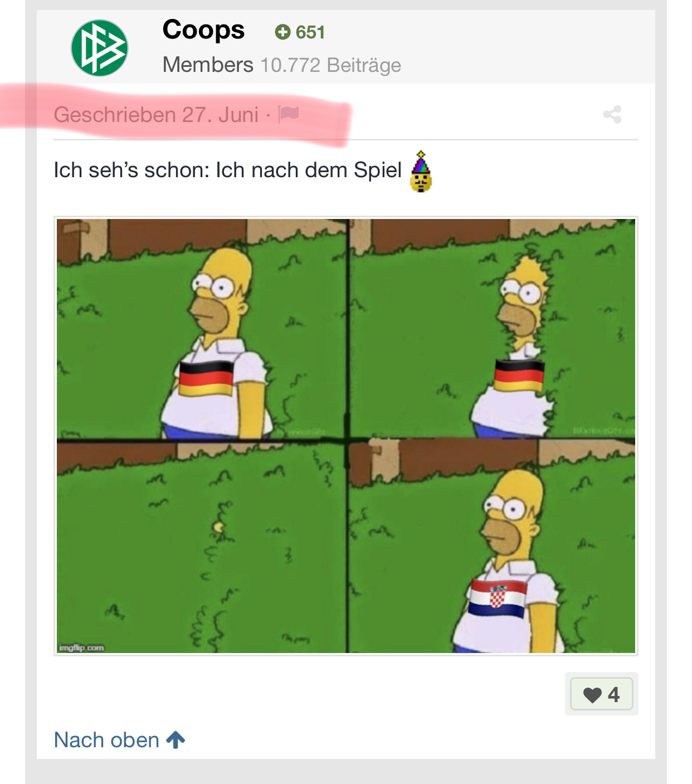Click Homer half-hidden in the hedge panel

(493, 328)
